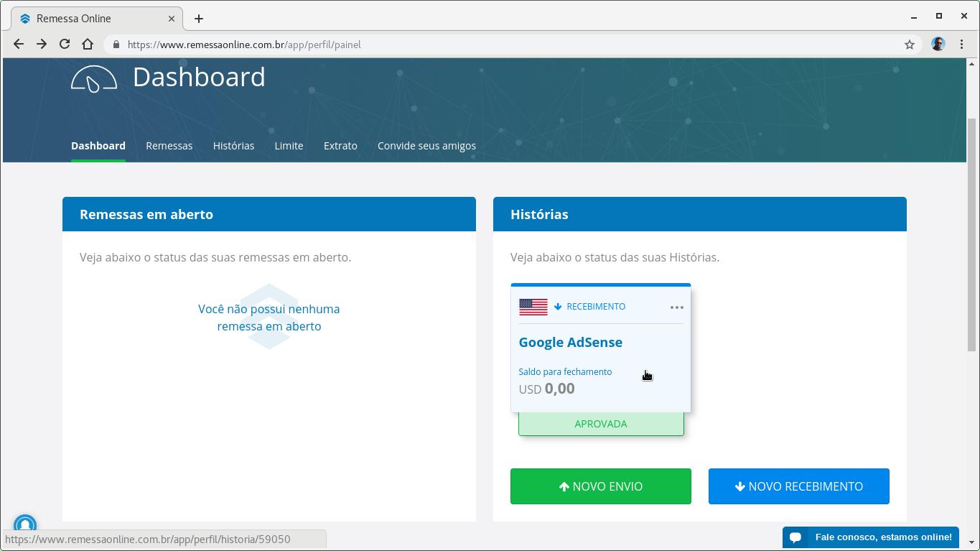980x551 pixels.
Task: Open Fale conosco chat widget
Action: (871, 537)
